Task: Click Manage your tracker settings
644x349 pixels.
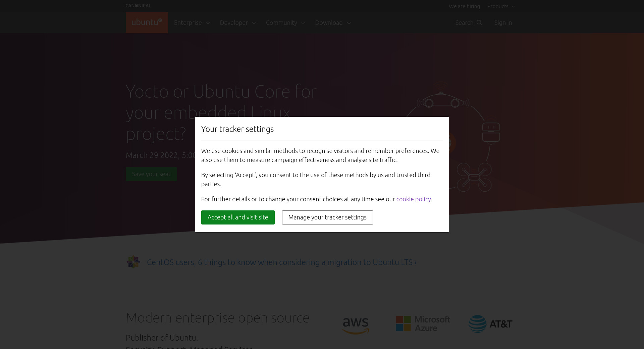Action: click(327, 217)
